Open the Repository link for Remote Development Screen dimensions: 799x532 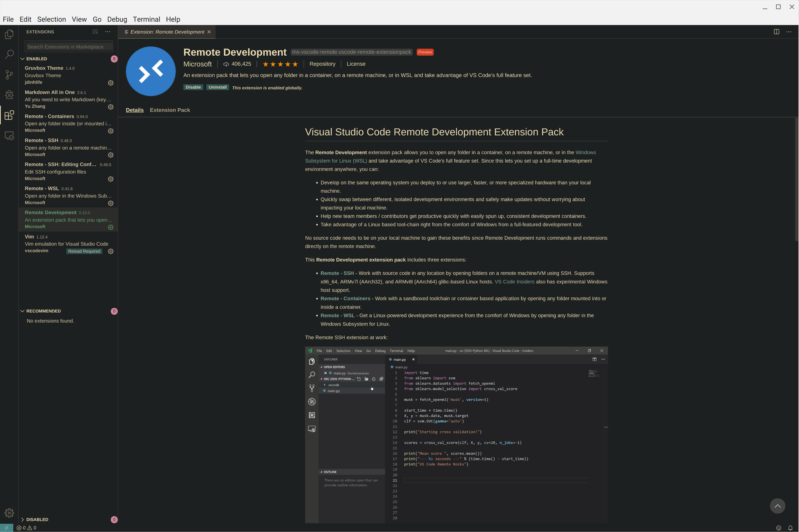(322, 64)
